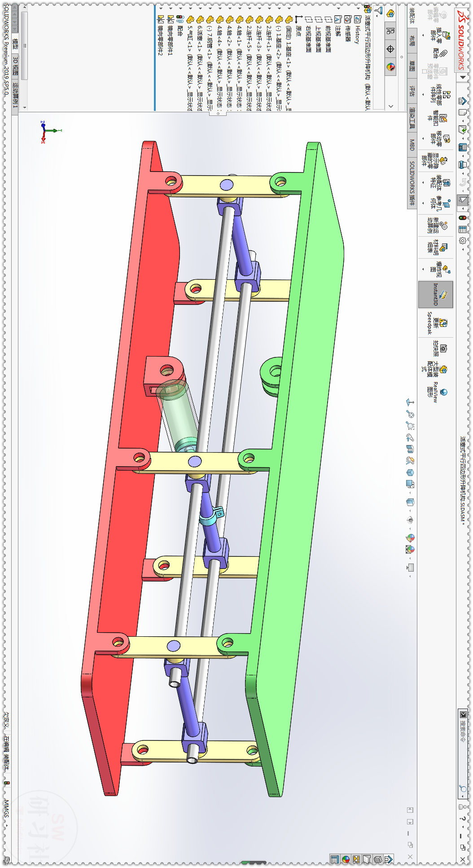This screenshot has width=473, height=868.
Task: Open Assembly Features (装配体特征) tool
Action: click(x=440, y=183)
